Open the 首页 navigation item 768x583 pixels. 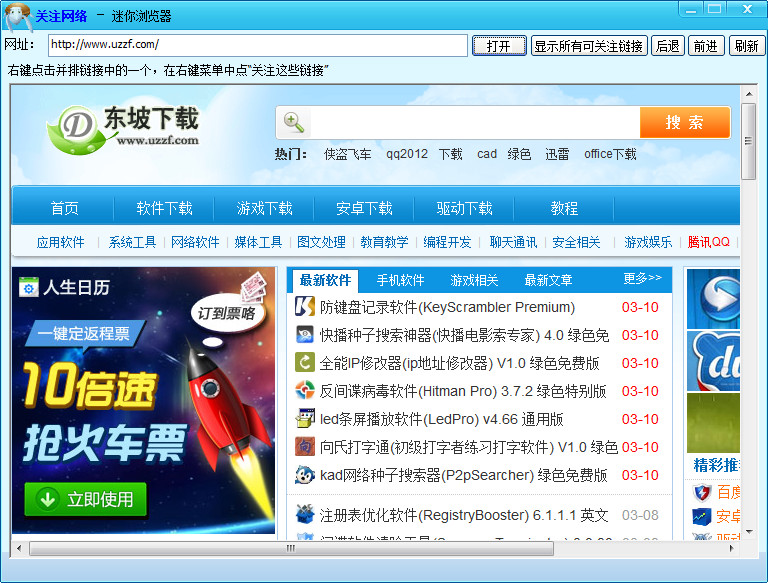click(65, 208)
